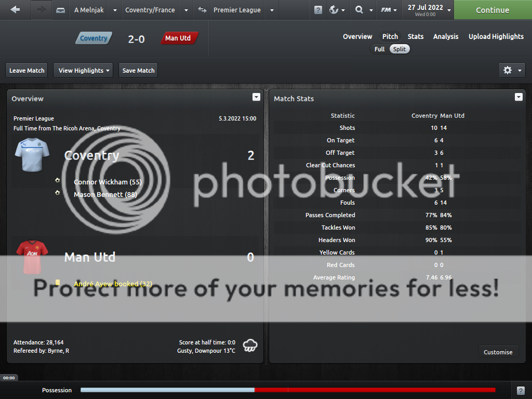Image resolution: width=532 pixels, height=399 pixels.
Task: Click the forward navigation arrow
Action: point(42,10)
